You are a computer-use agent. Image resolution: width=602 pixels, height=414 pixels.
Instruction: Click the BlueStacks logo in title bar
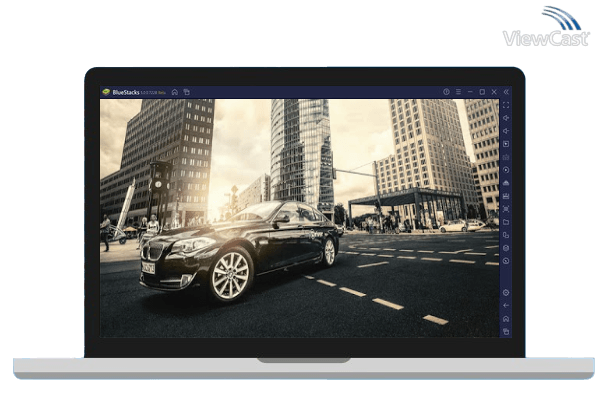[x=106, y=92]
